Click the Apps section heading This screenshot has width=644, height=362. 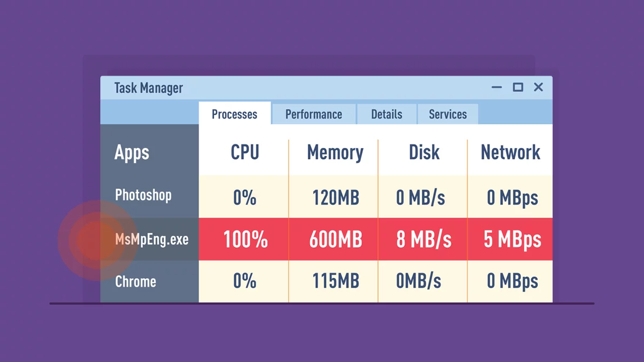coord(132,152)
